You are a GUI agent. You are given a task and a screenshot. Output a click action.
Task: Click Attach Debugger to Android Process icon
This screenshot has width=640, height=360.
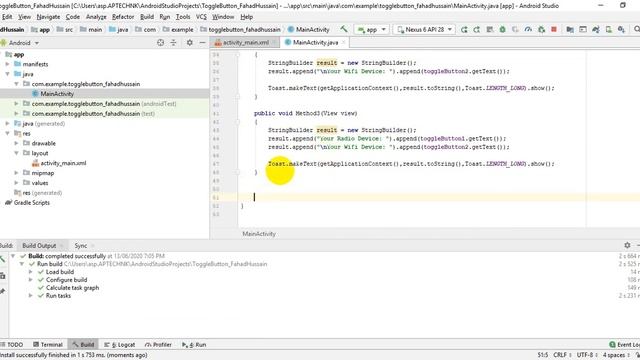pos(541,29)
